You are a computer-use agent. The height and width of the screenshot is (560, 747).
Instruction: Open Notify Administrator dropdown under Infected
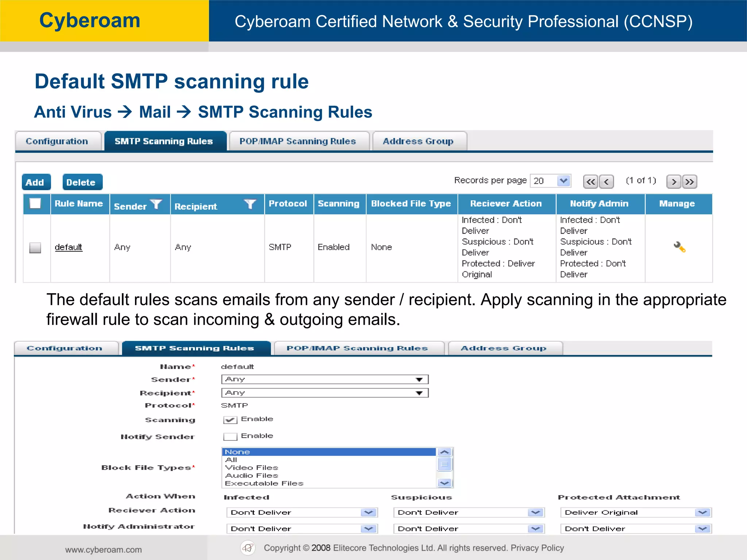coord(302,529)
